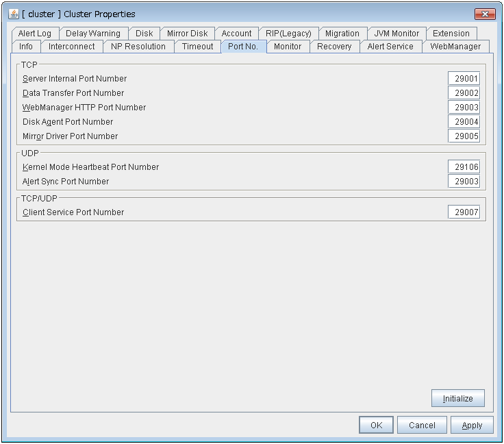
Task: Focus the Client Service Port Number field
Action: click(464, 212)
